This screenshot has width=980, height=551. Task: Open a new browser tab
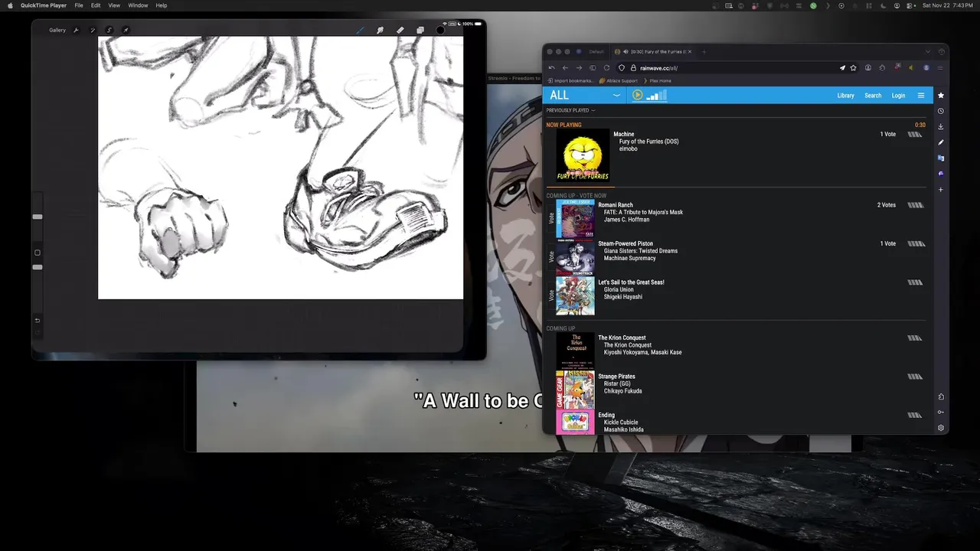coord(704,51)
